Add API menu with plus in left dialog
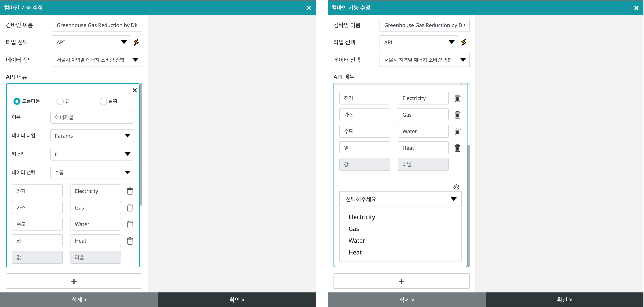 74,281
